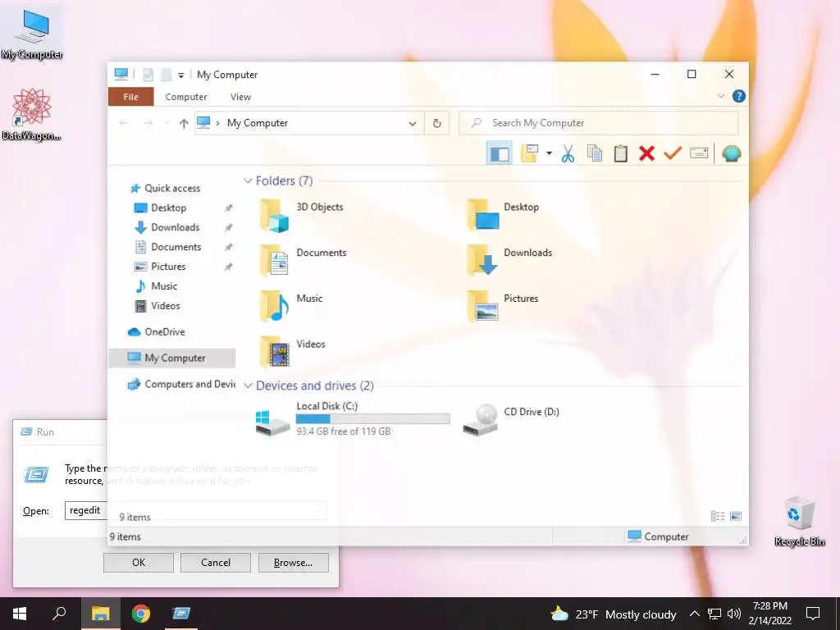Click the Copy toolbar icon
Screen dimensions: 840x630
click(x=595, y=153)
